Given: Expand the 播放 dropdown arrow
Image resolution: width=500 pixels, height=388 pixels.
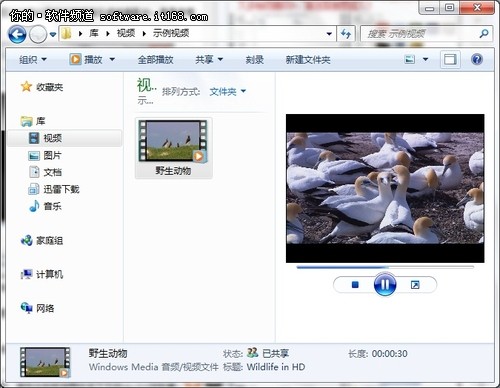Looking at the screenshot, I should pos(112,60).
